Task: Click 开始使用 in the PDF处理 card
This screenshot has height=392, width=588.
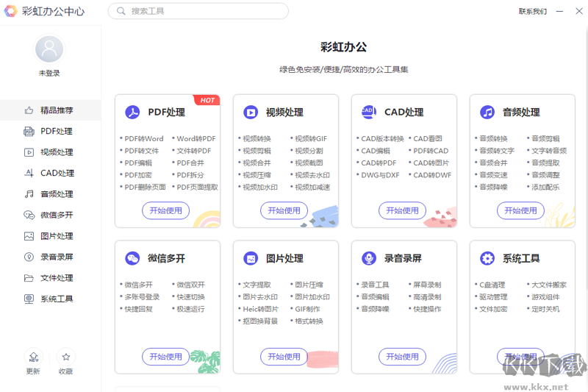Action: [x=166, y=210]
